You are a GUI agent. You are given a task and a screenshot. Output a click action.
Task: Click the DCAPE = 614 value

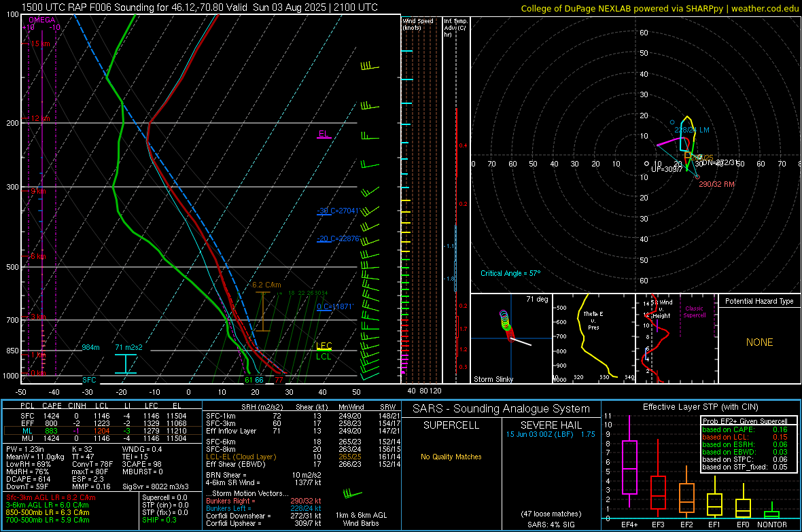[x=28, y=479]
